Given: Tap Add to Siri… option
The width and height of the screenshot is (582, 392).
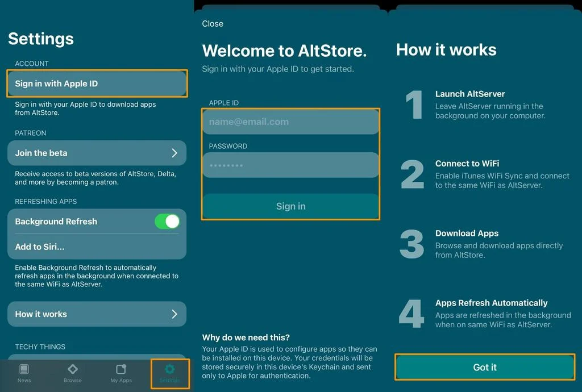Looking at the screenshot, I should (x=97, y=247).
